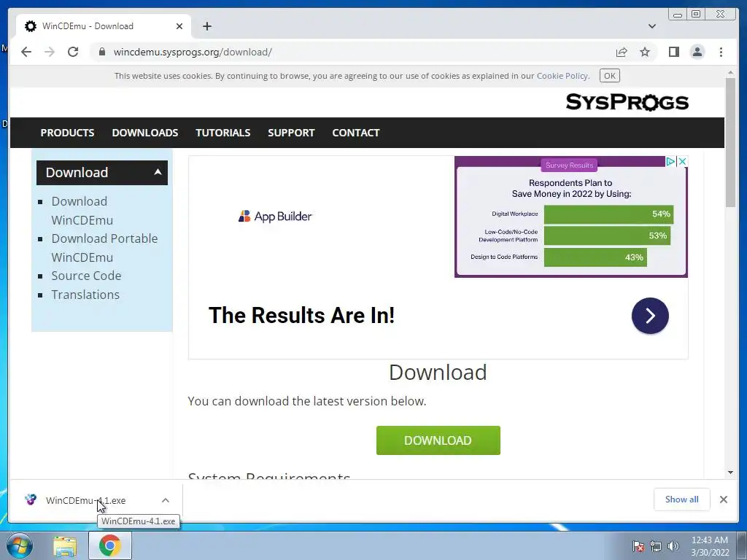Click the survey results chart image
Viewport: 747px width, 560px height.
click(x=570, y=217)
